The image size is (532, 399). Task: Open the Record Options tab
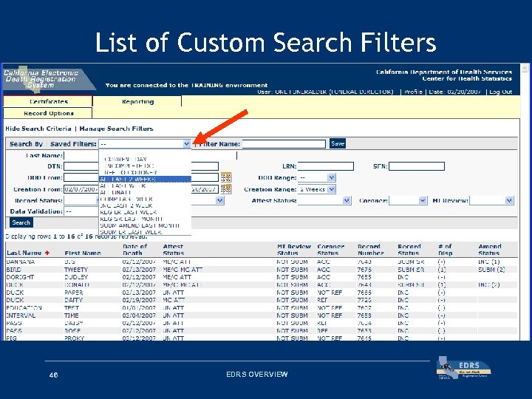[x=48, y=113]
